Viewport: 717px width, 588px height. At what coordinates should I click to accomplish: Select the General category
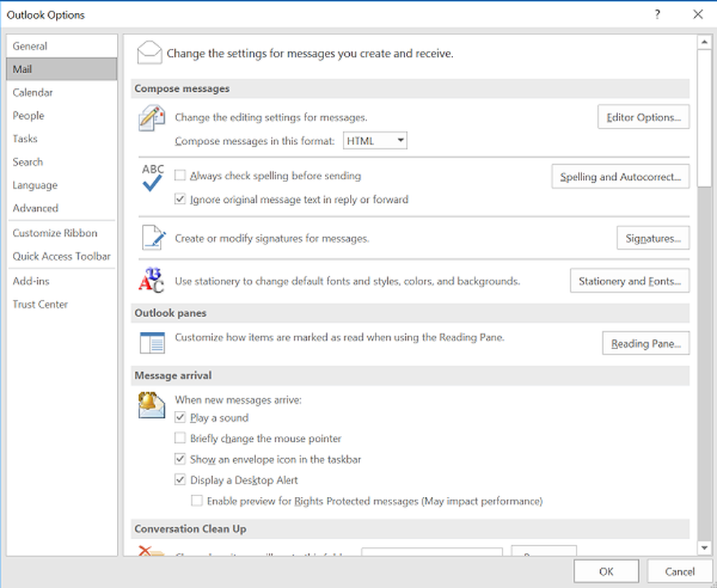coord(62,46)
